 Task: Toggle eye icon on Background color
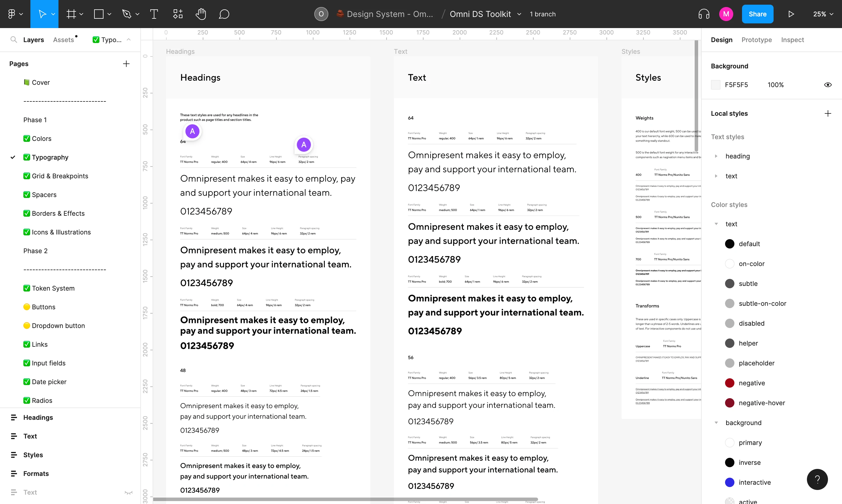(828, 84)
